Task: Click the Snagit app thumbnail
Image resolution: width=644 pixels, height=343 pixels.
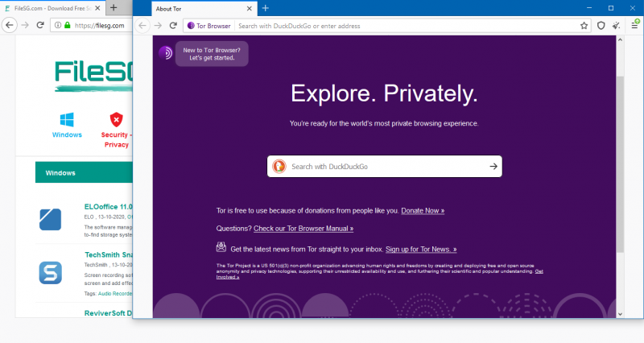Action: point(50,273)
